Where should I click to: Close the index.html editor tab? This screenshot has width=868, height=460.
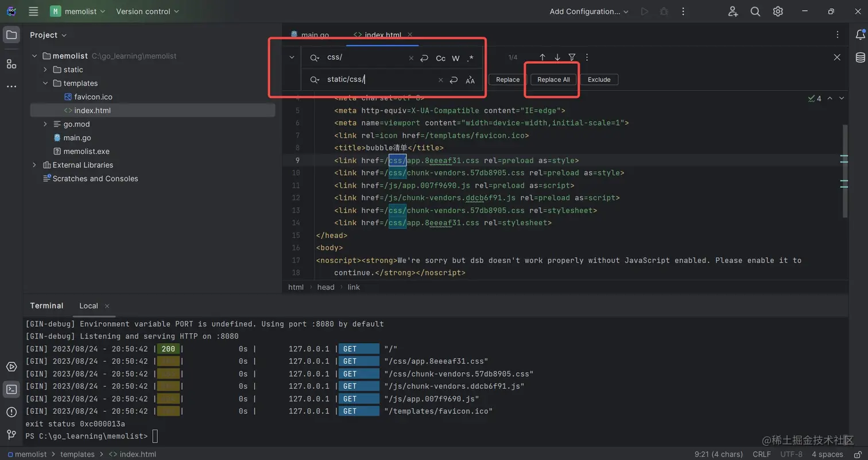(409, 35)
